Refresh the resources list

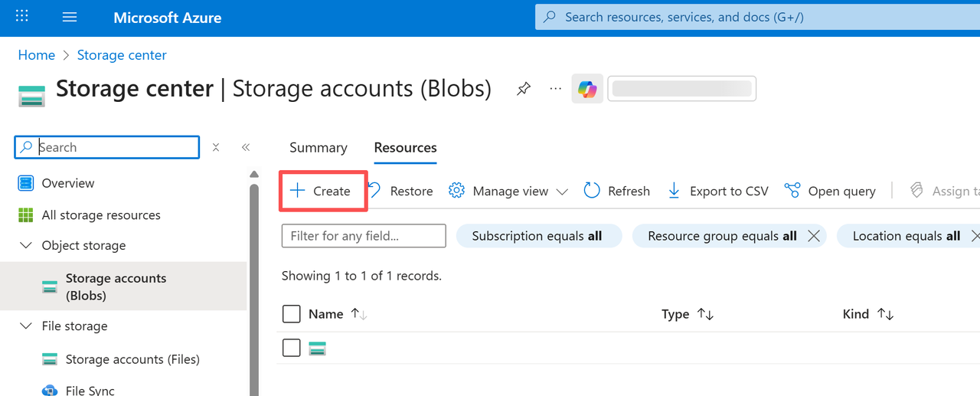pyautogui.click(x=617, y=191)
